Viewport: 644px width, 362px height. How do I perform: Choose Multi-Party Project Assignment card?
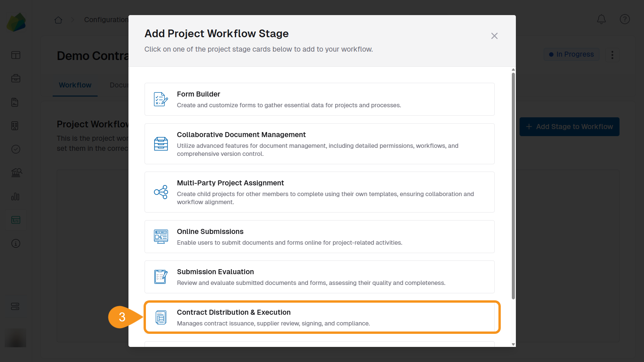point(319,192)
